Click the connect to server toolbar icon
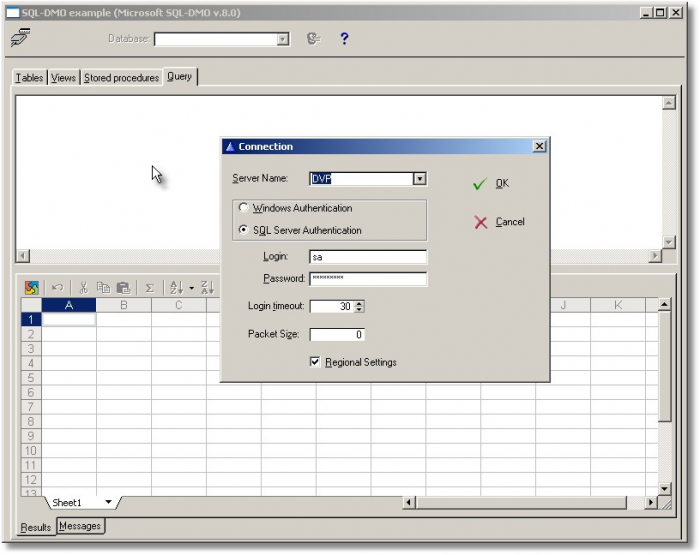700x555 pixels. click(21, 38)
